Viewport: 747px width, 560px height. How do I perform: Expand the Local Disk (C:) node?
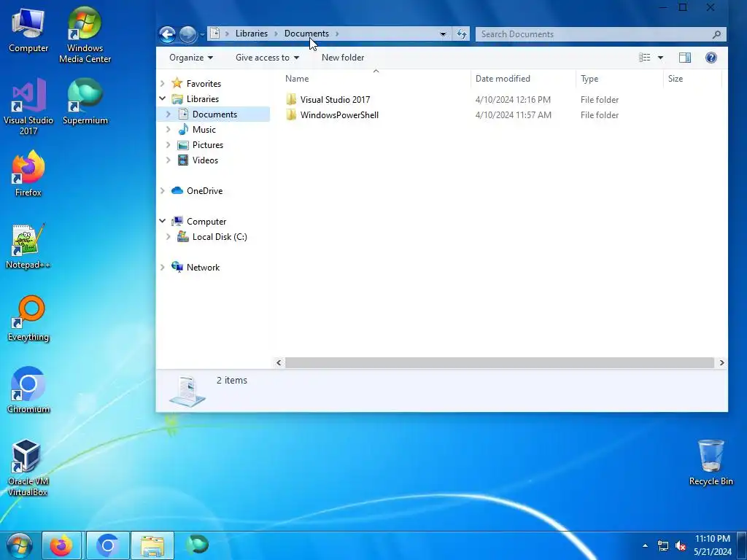169,237
